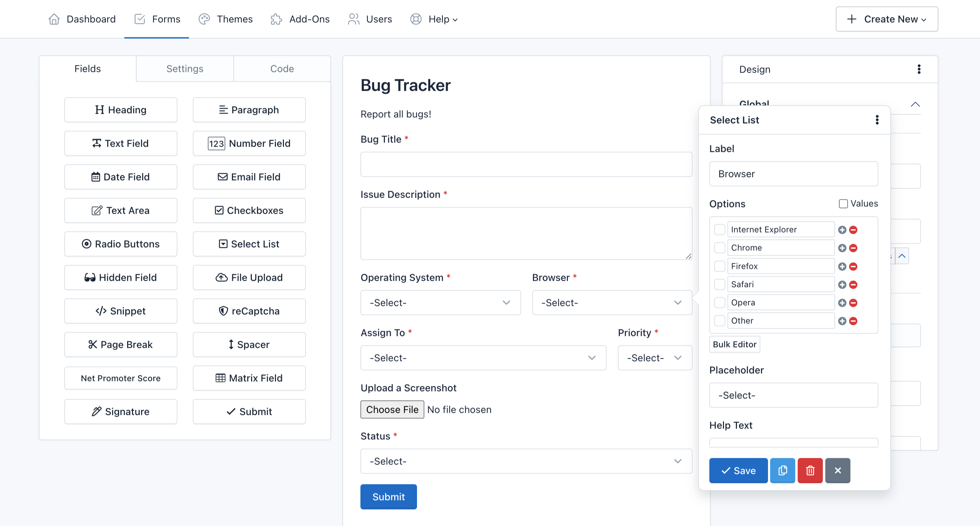This screenshot has height=526, width=980.
Task: Add option after Other
Action: 842,321
